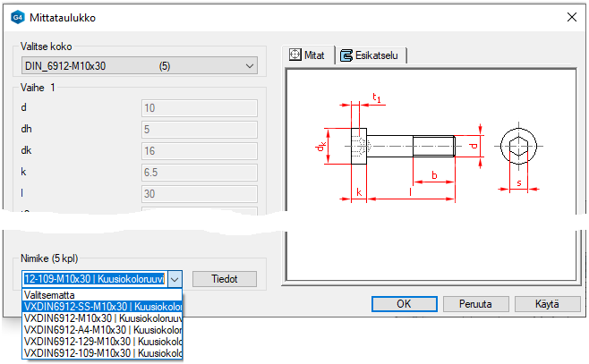
Task: Open the Valitse koko size dropdown
Action: tap(140, 65)
